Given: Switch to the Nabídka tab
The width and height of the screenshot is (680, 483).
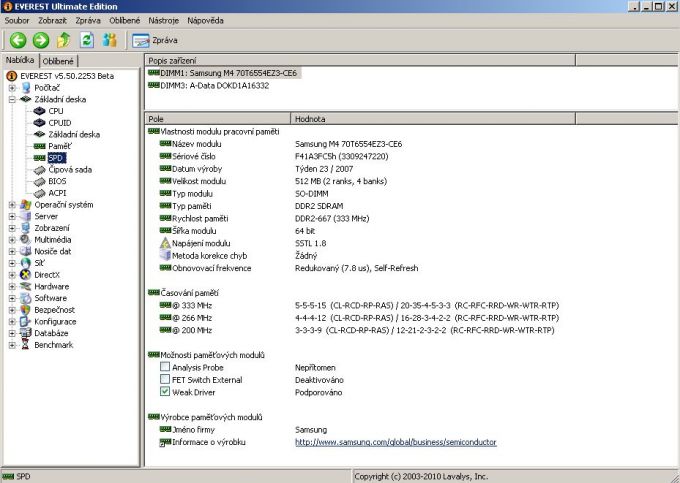Looking at the screenshot, I should pos(20,60).
